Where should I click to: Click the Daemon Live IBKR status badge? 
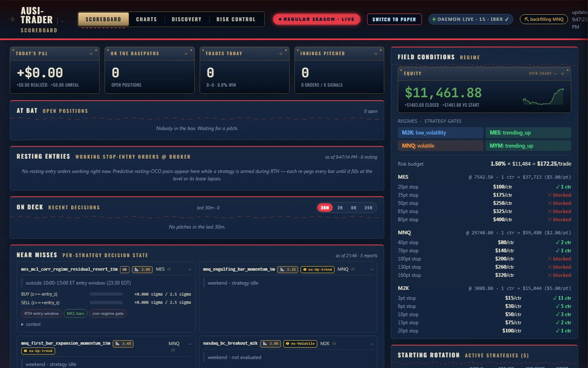(470, 19)
